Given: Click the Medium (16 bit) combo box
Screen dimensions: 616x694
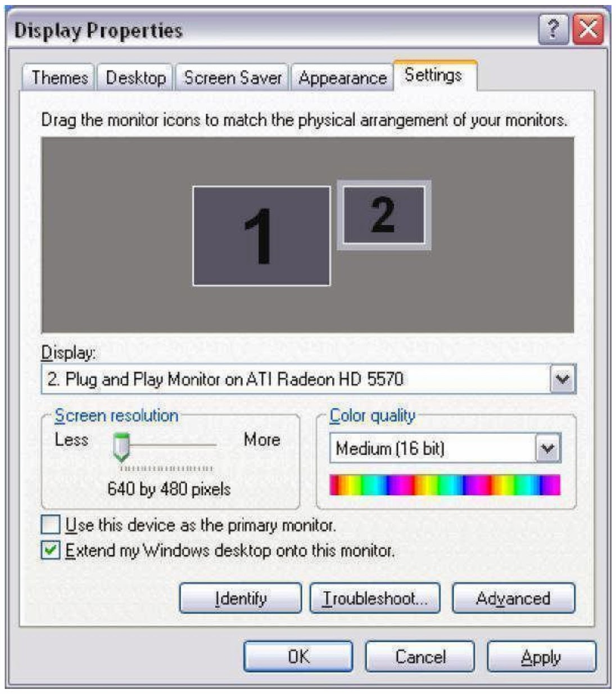Looking at the screenshot, I should click(x=445, y=448).
